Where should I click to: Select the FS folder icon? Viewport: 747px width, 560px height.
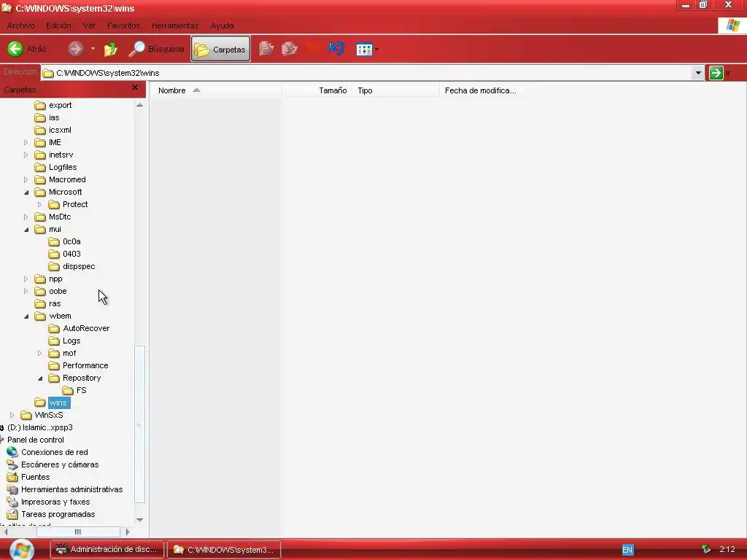(68, 390)
